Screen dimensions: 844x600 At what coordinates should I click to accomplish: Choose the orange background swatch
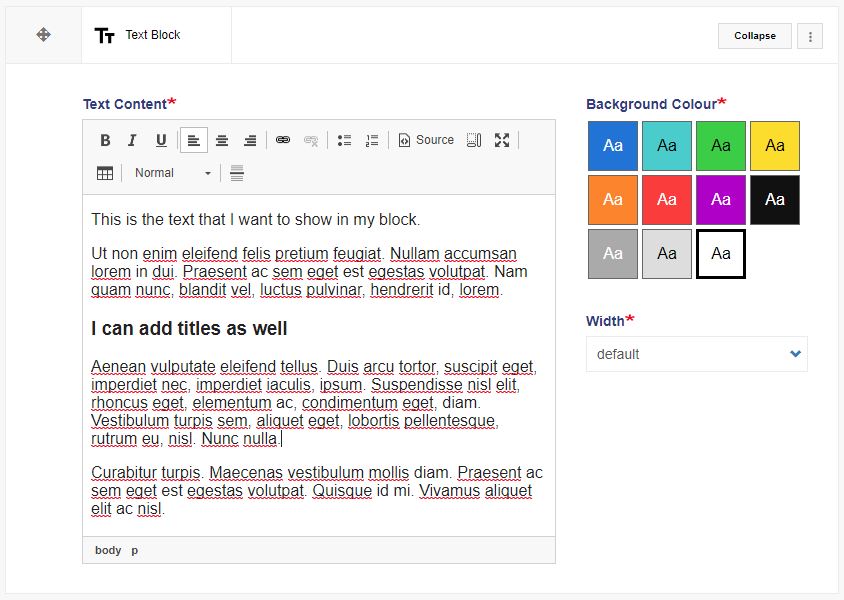[613, 200]
